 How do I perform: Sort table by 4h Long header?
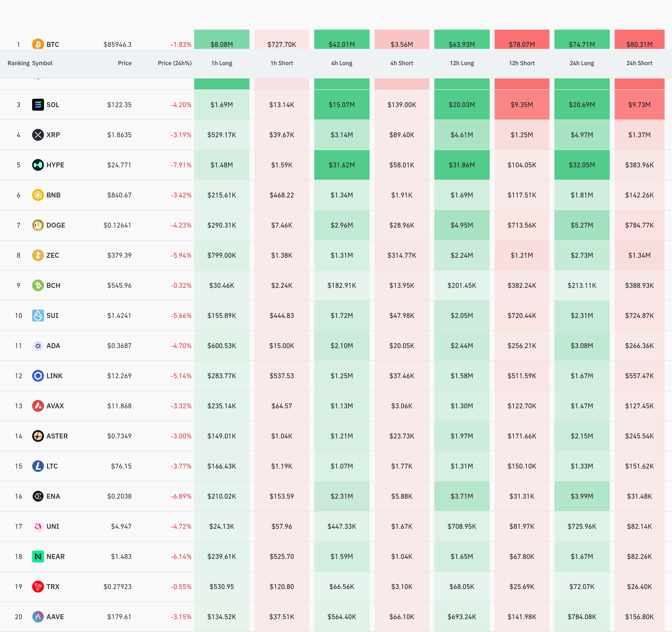tap(341, 63)
